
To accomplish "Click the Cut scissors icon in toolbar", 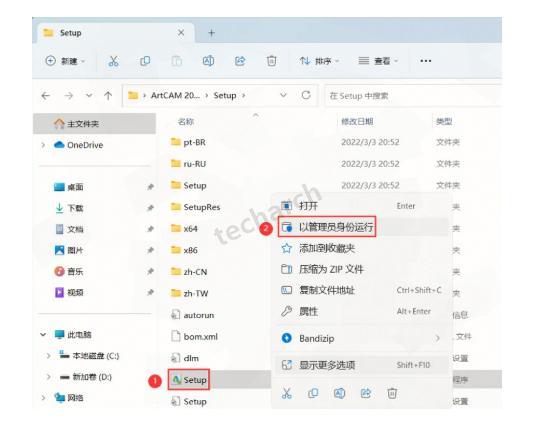I will click(113, 61).
